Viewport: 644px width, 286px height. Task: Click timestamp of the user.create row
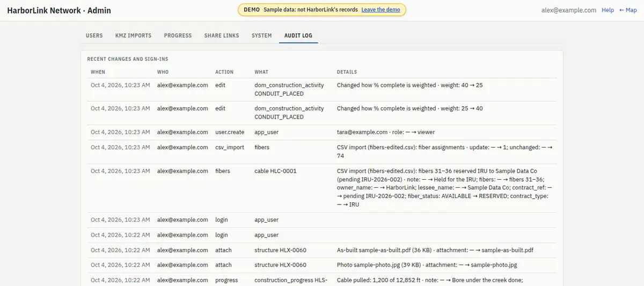coord(120,132)
